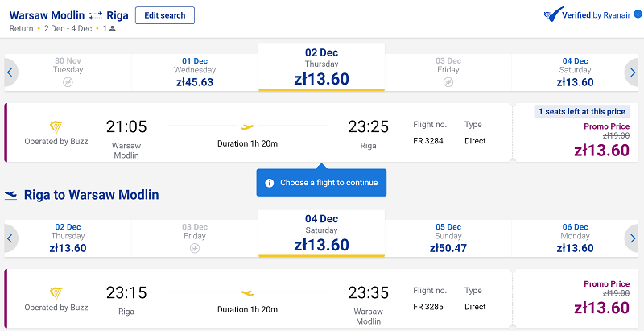Click the Ryanair harp logo on return flight
The image size is (644, 331).
coord(56,293)
